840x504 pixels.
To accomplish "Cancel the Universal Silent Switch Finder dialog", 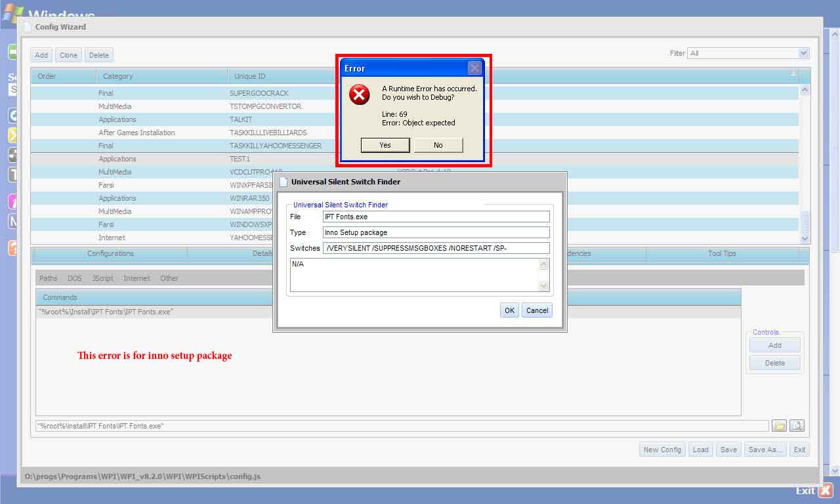I will click(537, 310).
